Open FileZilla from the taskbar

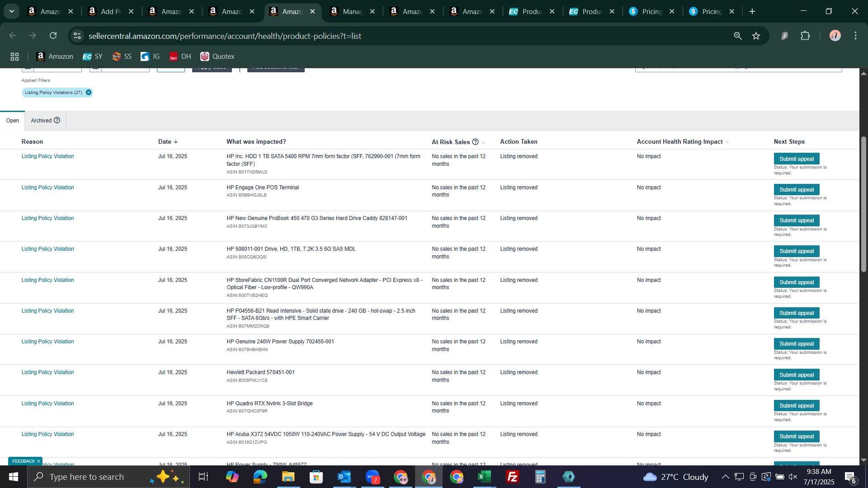tap(512, 477)
